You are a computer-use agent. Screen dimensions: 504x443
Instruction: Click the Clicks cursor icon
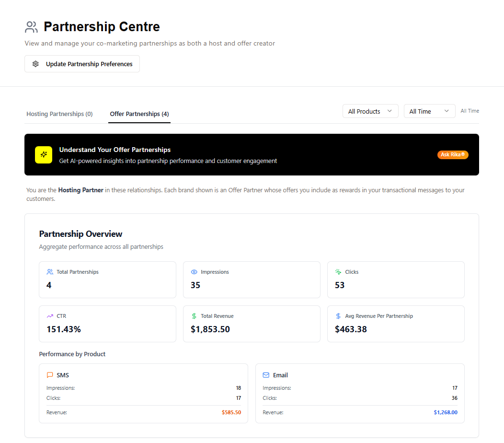click(338, 272)
